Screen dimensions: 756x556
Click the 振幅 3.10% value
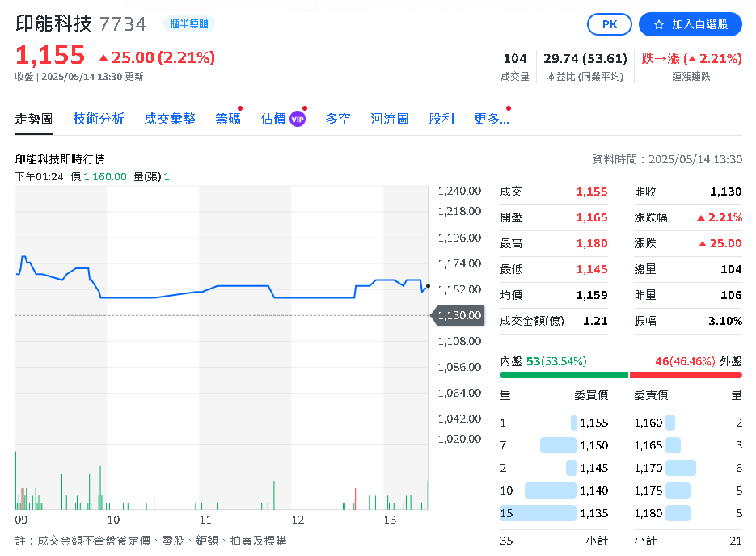click(725, 321)
